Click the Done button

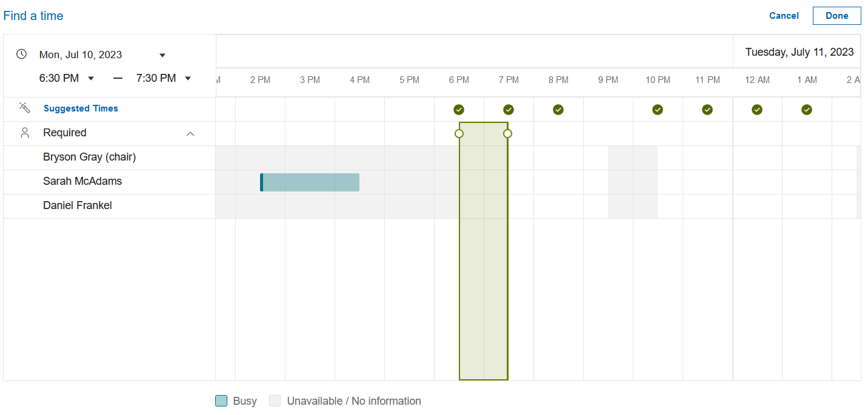pyautogui.click(x=836, y=16)
